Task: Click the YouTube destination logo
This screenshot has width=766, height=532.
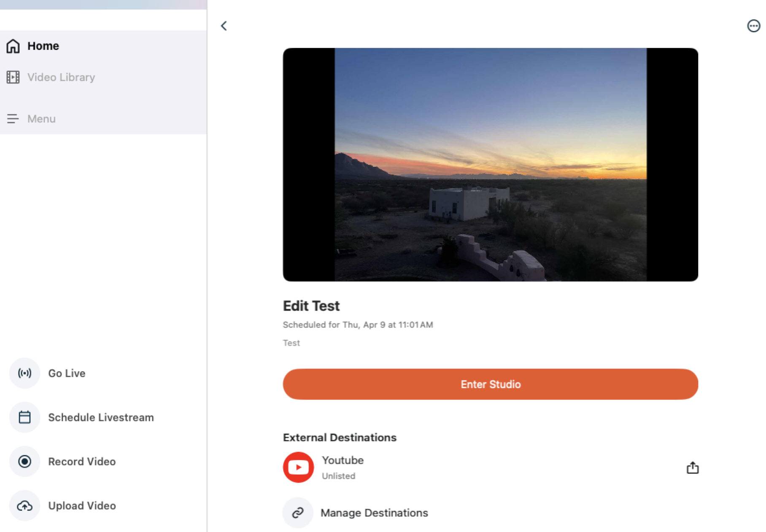Action: coord(298,467)
